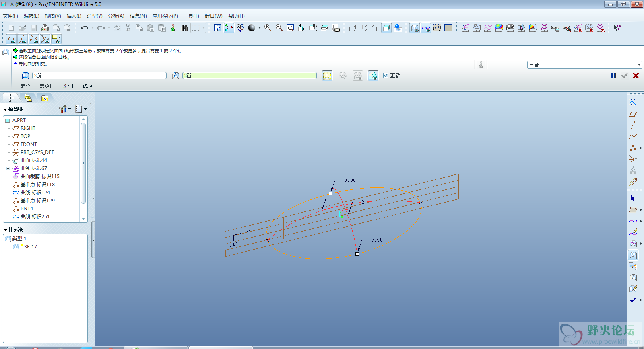
Task: Click the surface tool icon in right toolbar
Action: click(x=633, y=255)
